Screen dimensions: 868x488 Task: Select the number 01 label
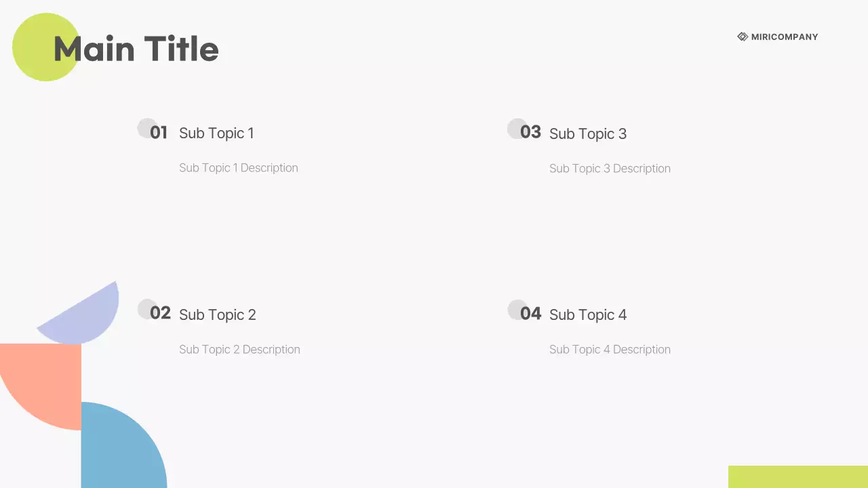[159, 133]
